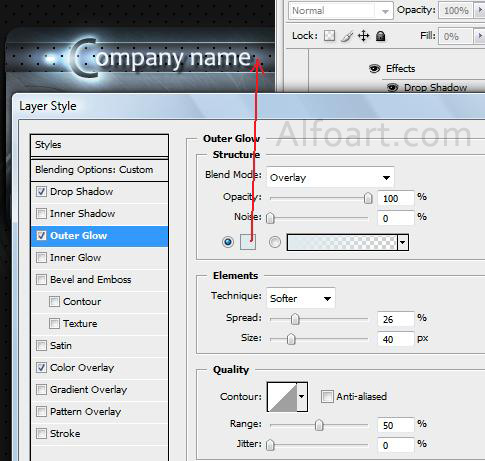The image size is (485, 461).
Task: Enable the Satin checkbox
Action: tap(41, 346)
